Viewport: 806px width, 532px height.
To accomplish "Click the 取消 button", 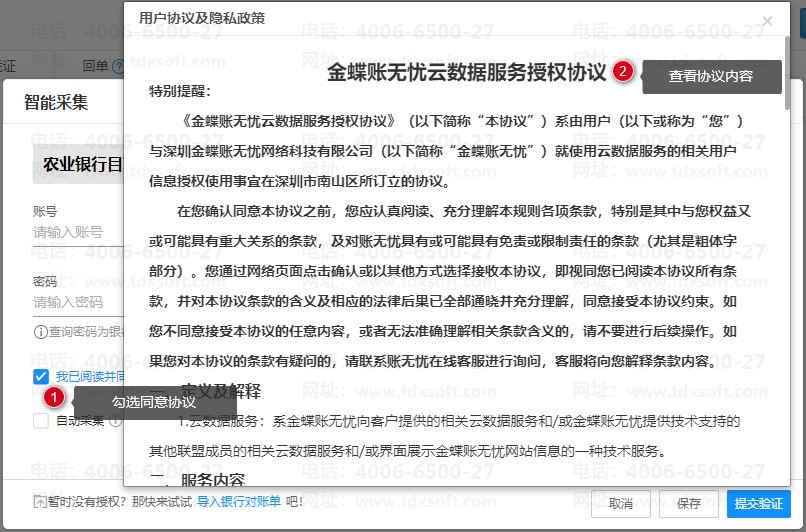I will pos(620,503).
